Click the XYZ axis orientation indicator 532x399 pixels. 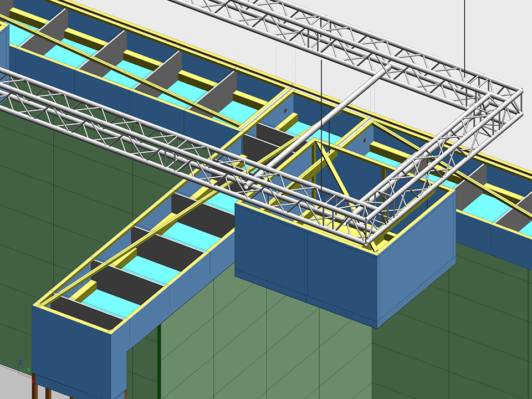22,366
